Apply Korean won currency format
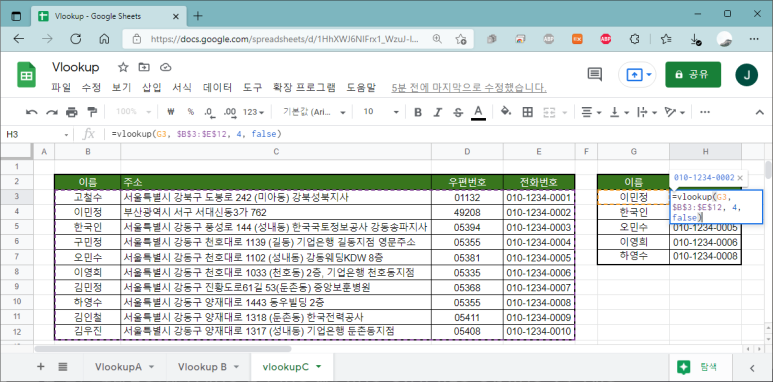 [x=171, y=112]
